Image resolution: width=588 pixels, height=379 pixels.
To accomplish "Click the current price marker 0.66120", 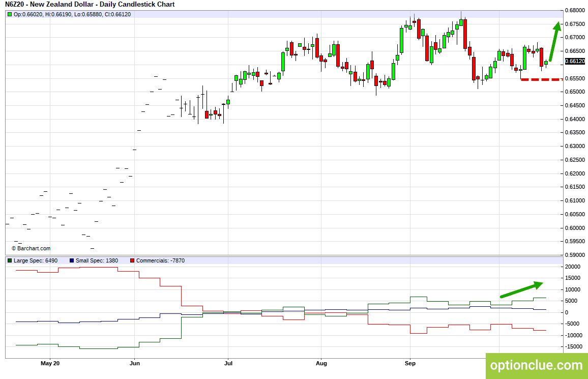I will [x=574, y=61].
